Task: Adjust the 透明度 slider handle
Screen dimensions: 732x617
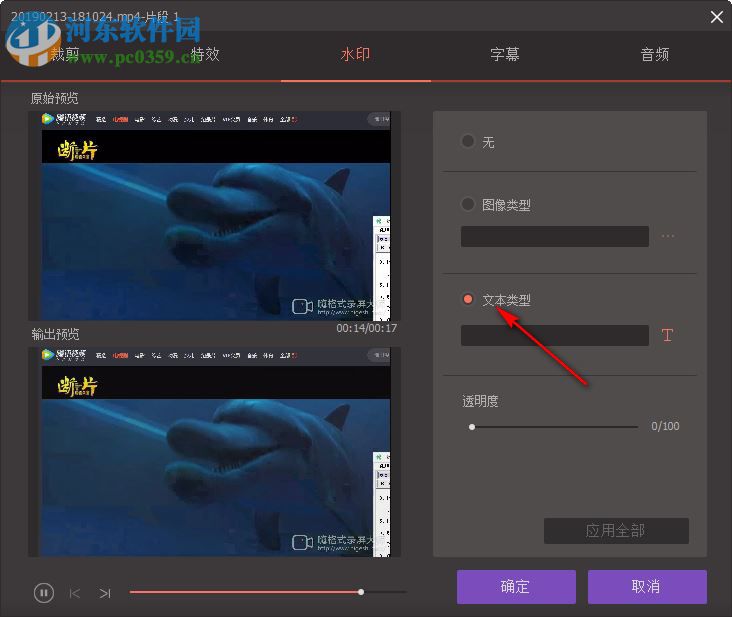Action: [472, 427]
